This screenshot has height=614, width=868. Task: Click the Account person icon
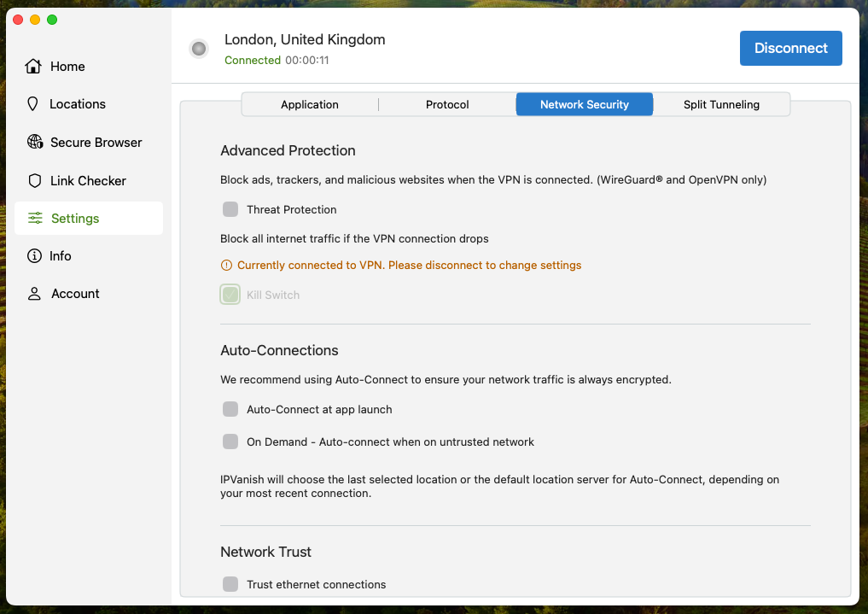(x=34, y=294)
